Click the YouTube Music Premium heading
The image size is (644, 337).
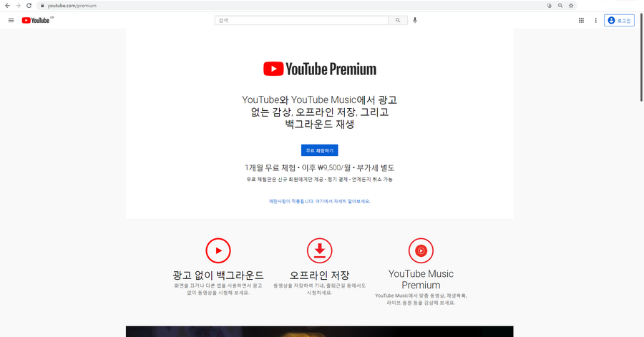(421, 279)
